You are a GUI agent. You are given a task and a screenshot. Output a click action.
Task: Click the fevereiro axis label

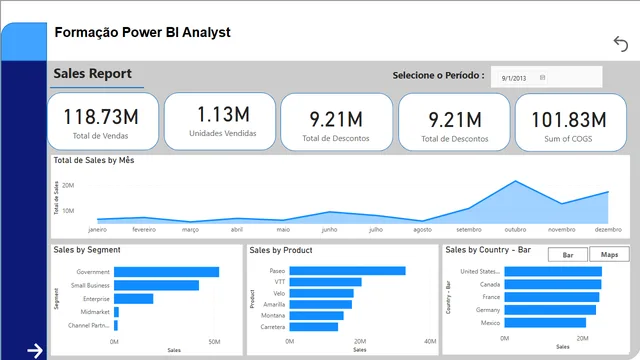[144, 230]
